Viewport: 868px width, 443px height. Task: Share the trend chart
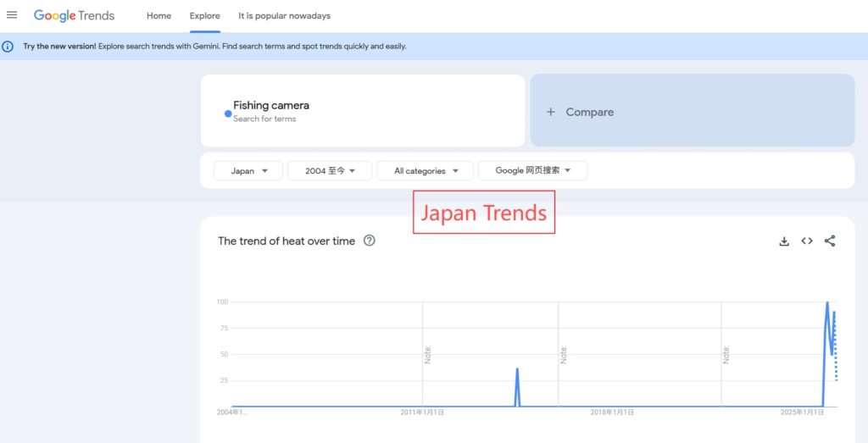pos(830,241)
